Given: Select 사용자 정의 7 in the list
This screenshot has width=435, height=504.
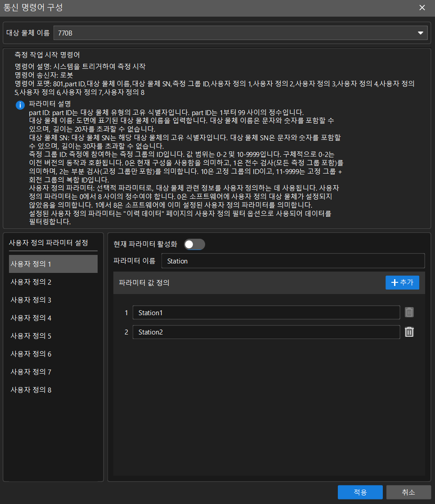Looking at the screenshot, I should pyautogui.click(x=53, y=372).
